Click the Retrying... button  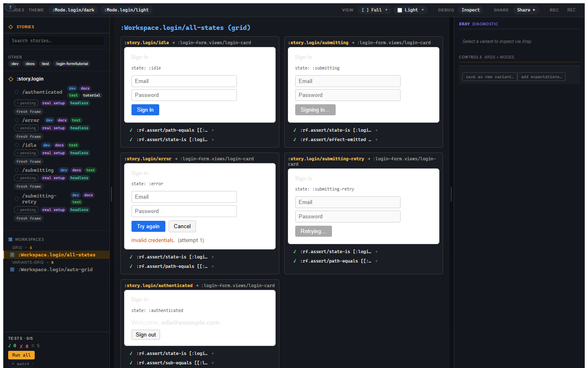pyautogui.click(x=314, y=231)
